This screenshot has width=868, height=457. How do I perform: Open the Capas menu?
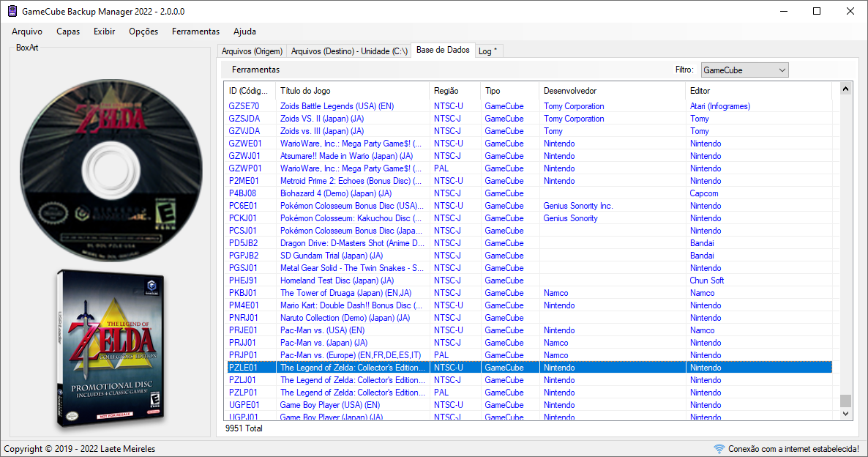click(x=68, y=31)
